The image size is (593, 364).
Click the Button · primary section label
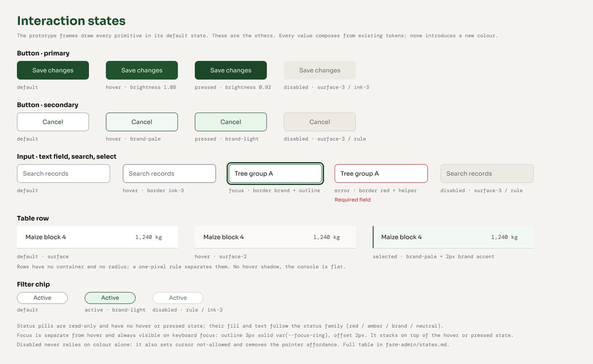43,53
